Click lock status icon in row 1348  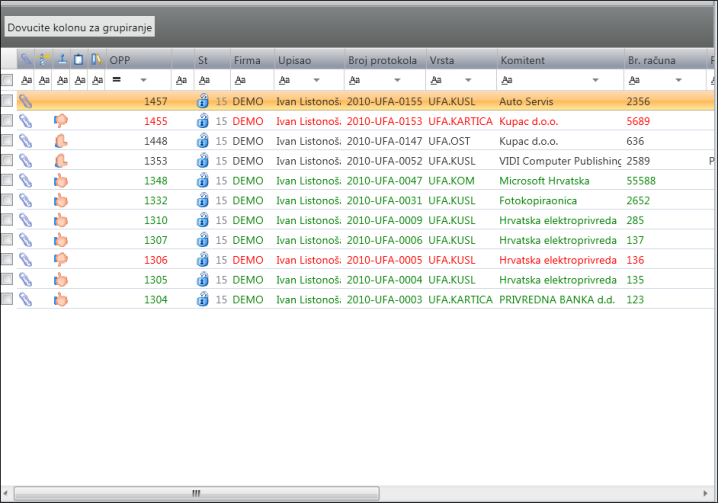point(202,180)
